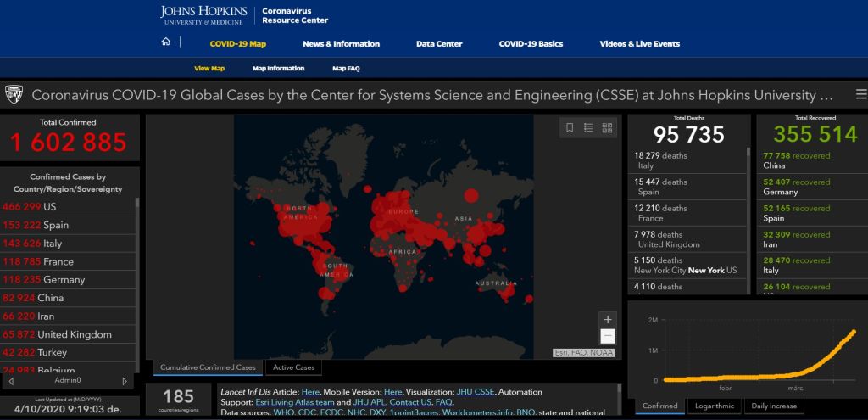Select United Kingdom row in confirmed list
Image resolution: width=868 pixels, height=420 pixels.
68,334
